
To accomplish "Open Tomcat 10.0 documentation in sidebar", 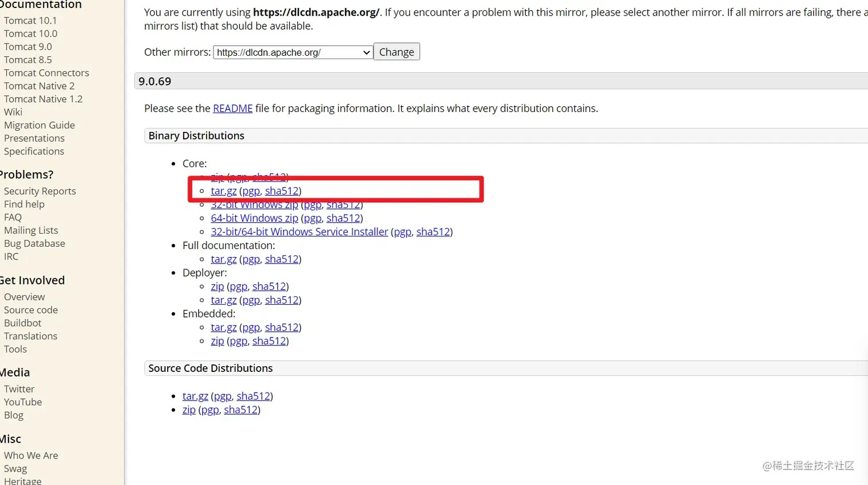I will click(30, 34).
